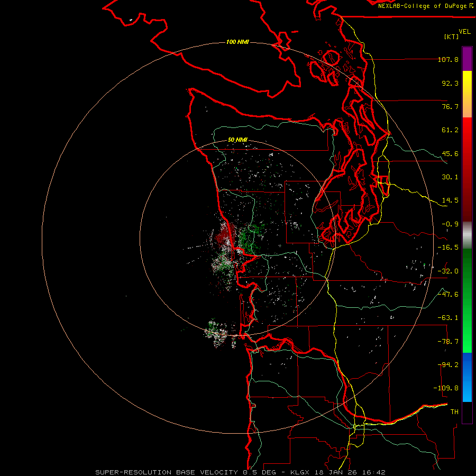
Task: Click the 61.2 velocity legend value
Action: point(450,130)
